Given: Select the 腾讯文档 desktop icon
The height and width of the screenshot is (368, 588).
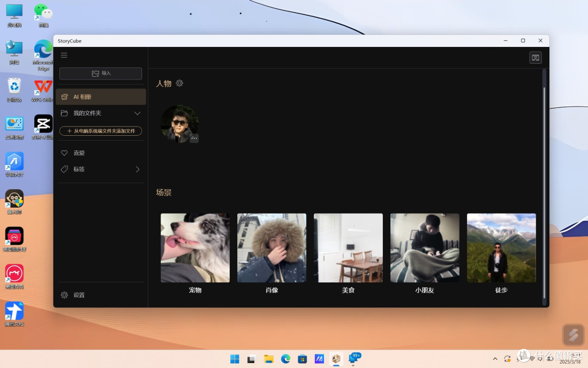Looking at the screenshot, I should tap(14, 314).
